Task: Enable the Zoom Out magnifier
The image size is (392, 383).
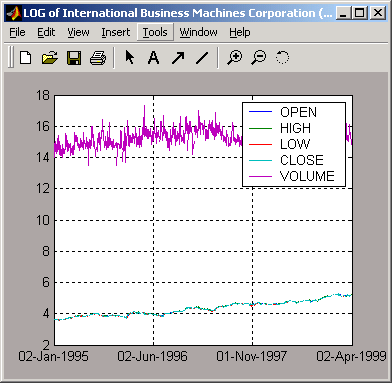Action: tap(259, 57)
